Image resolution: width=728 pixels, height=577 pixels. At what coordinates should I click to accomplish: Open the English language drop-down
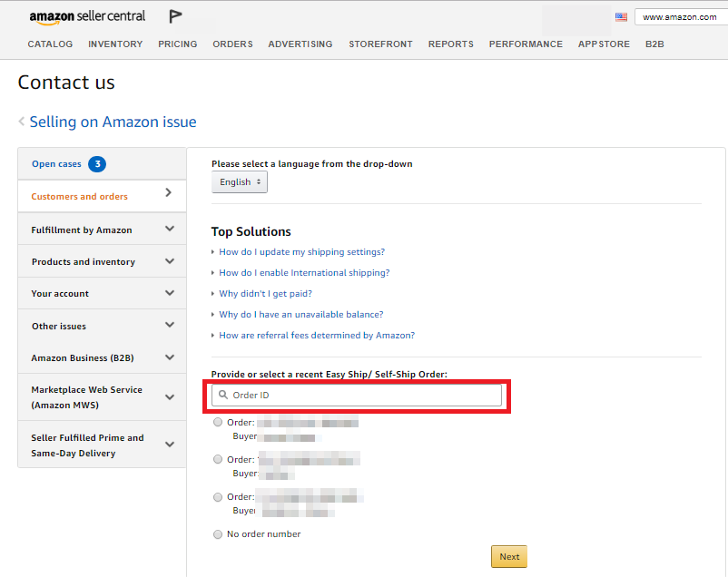(x=240, y=182)
